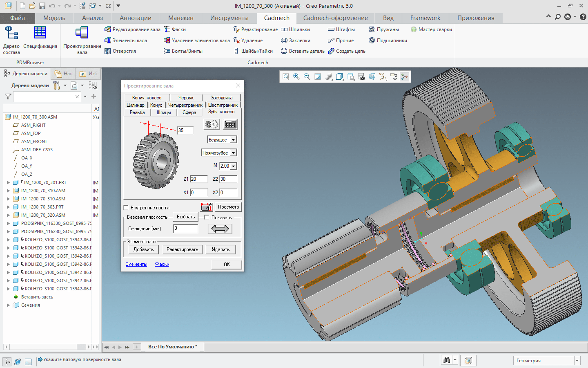Select the Шлицы tab in the dialog
588x368 pixels.
coord(164,112)
